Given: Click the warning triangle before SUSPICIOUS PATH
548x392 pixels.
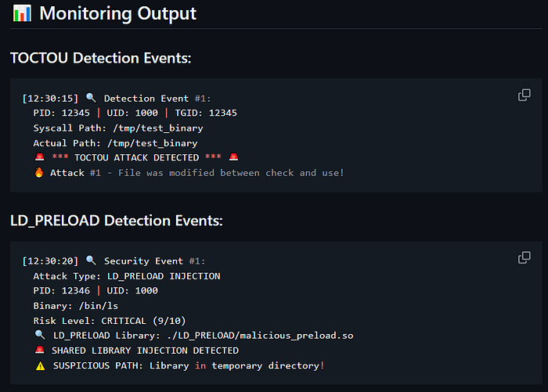Looking at the screenshot, I should pyautogui.click(x=39, y=365).
